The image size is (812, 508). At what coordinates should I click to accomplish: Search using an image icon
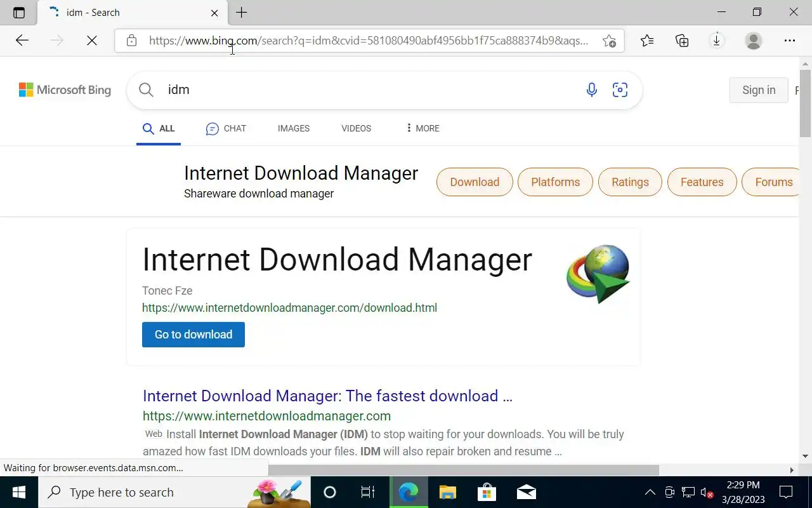(x=620, y=90)
